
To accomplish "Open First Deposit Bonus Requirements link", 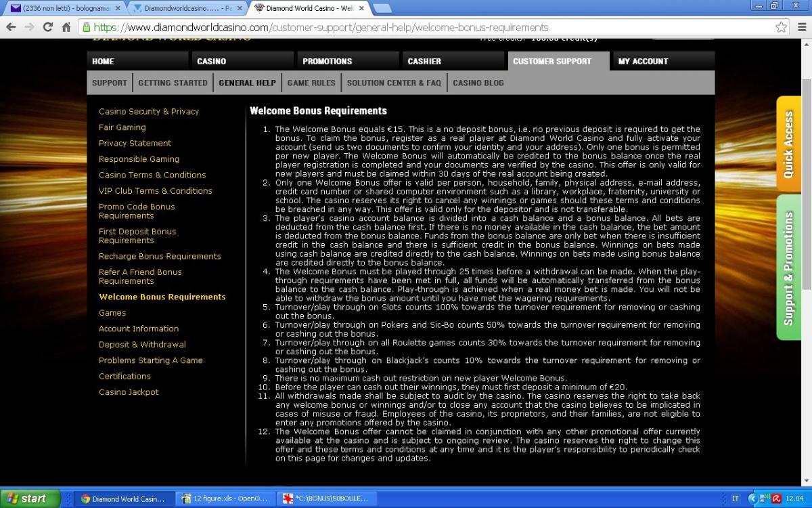I will pos(137,236).
